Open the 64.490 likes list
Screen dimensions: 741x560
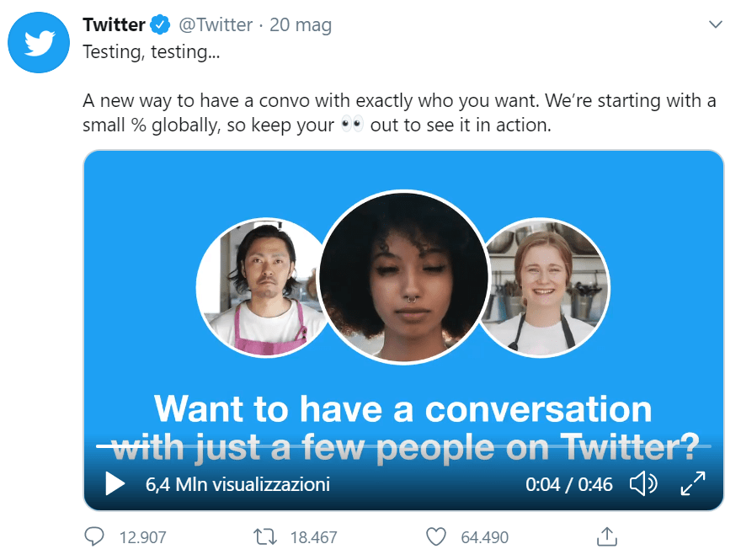tap(482, 536)
